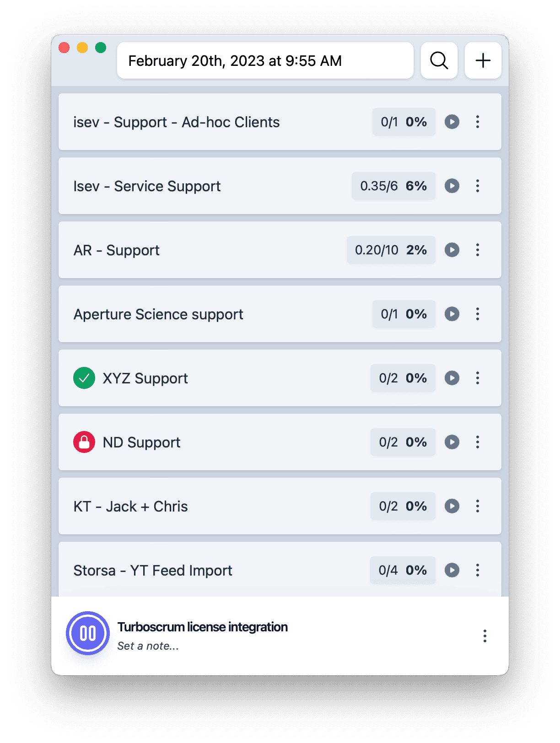Image resolution: width=560 pixels, height=743 pixels.
Task: Toggle the red lock on ND Support
Action: [84, 442]
